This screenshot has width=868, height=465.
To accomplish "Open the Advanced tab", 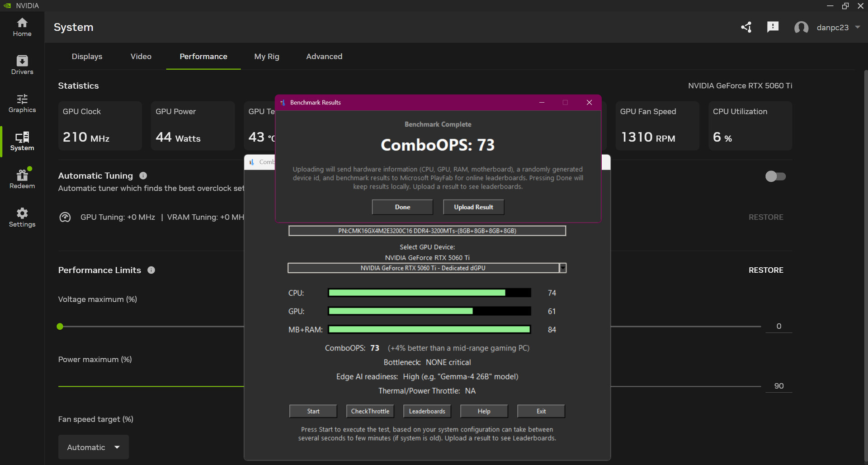I will [x=324, y=57].
